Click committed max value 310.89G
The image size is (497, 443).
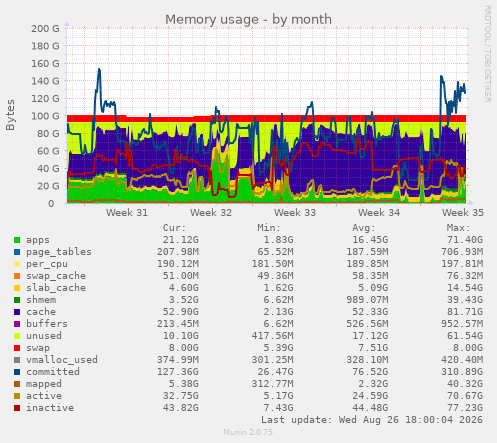462,372
